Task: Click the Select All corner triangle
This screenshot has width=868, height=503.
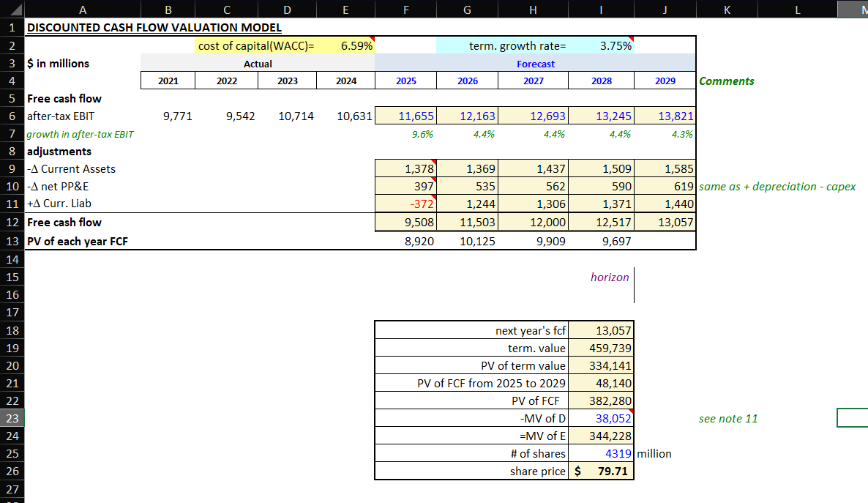Action: (12, 9)
